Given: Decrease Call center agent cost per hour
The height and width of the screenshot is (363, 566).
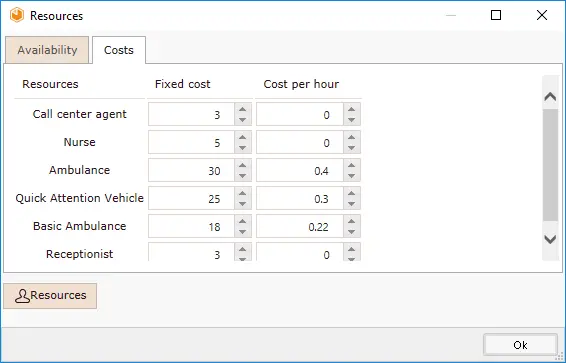Looking at the screenshot, I should [352, 120].
